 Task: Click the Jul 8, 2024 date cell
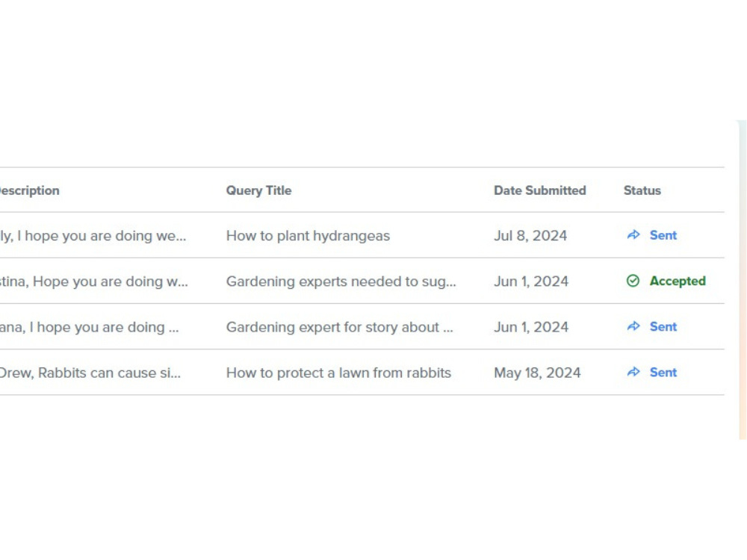click(x=530, y=236)
